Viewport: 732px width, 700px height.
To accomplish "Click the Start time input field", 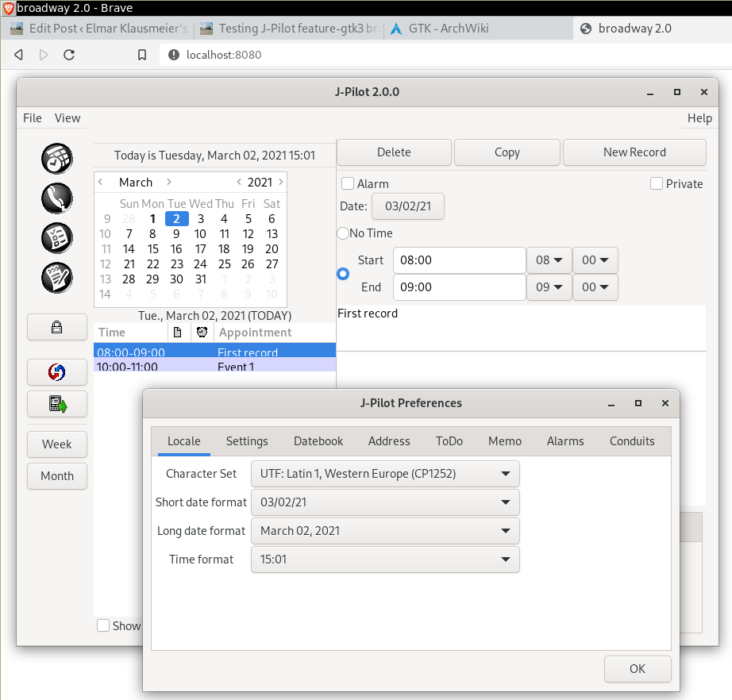I will tap(459, 260).
